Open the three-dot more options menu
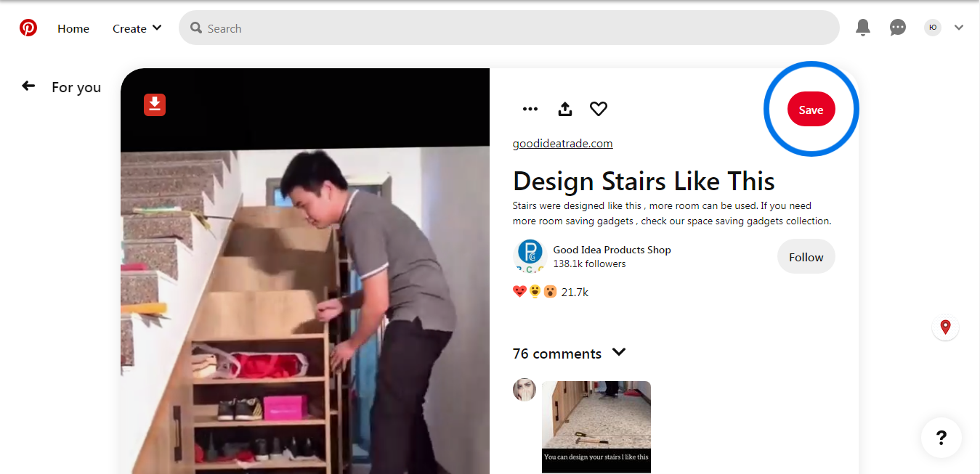This screenshot has height=474, width=980. click(530, 109)
